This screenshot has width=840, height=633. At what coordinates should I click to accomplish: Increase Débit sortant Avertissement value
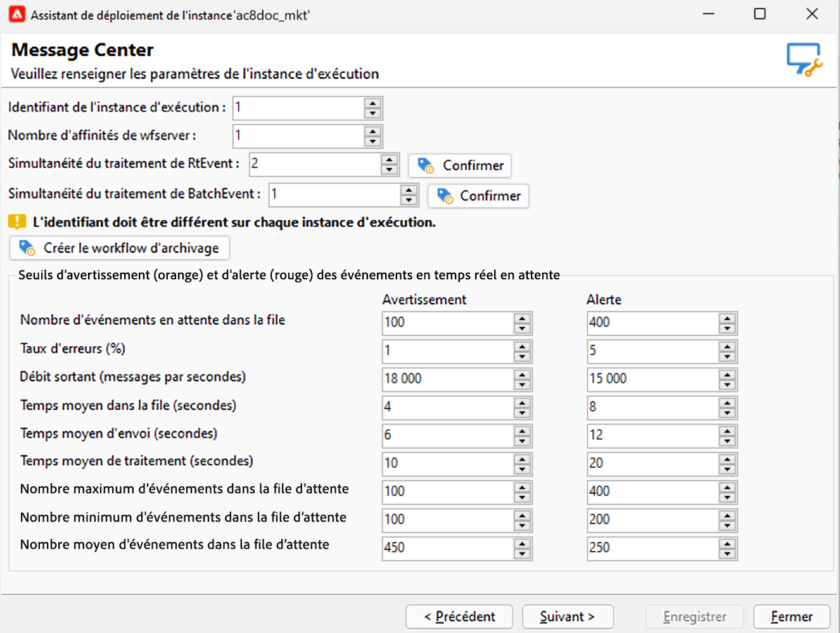(x=523, y=375)
